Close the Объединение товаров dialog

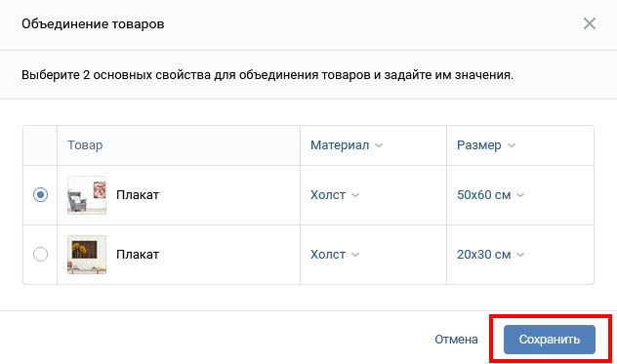589,23
